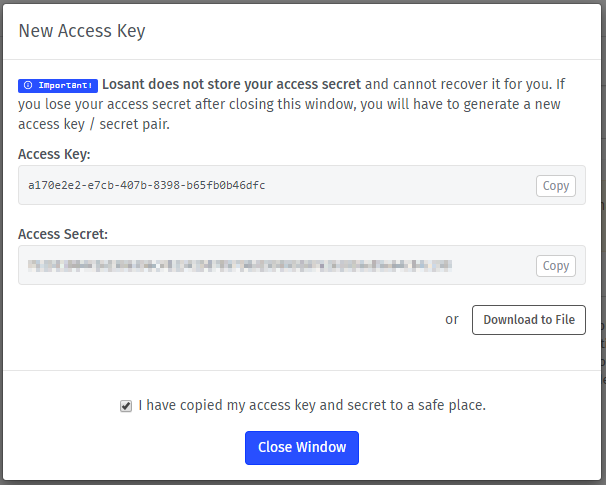Copy the Access Secret value
Image resolution: width=606 pixels, height=485 pixels.
pyautogui.click(x=555, y=266)
